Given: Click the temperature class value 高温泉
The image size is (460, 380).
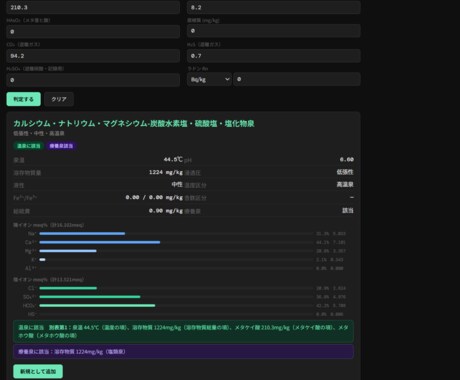Looking at the screenshot, I should pyautogui.click(x=345, y=184).
